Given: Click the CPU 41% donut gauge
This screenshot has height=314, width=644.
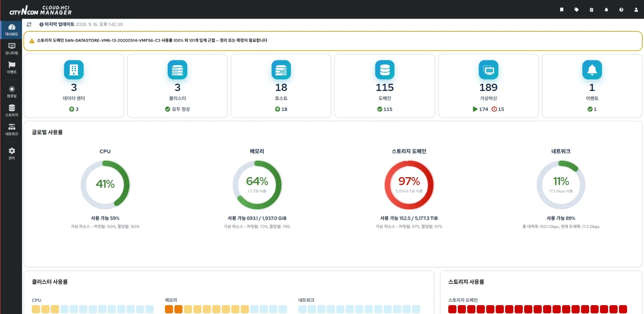Looking at the screenshot, I should (x=105, y=185).
